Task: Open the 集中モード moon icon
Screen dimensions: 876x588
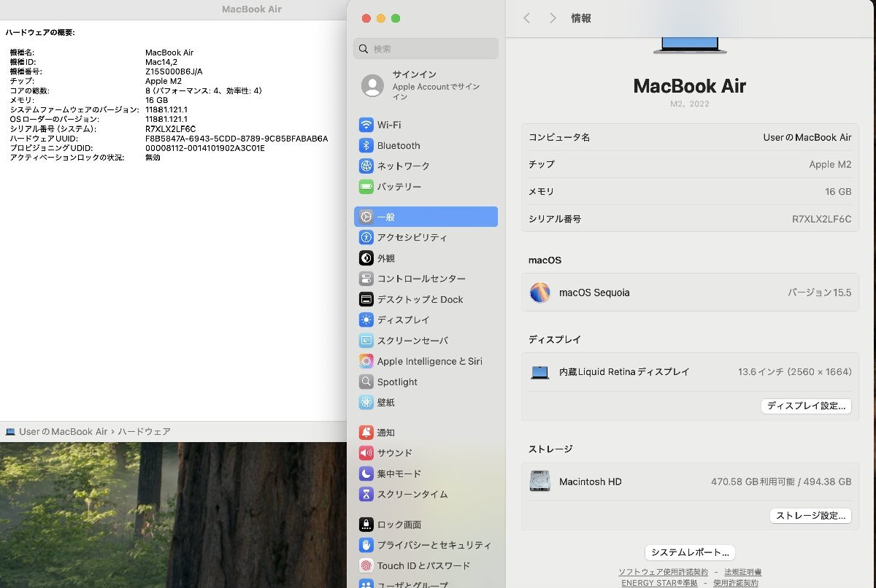Action: tap(366, 473)
